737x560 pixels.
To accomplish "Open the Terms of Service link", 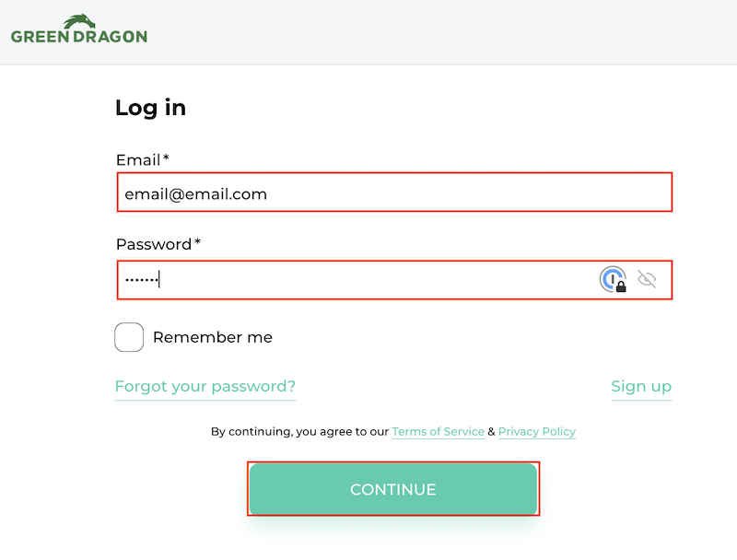I will pos(438,431).
